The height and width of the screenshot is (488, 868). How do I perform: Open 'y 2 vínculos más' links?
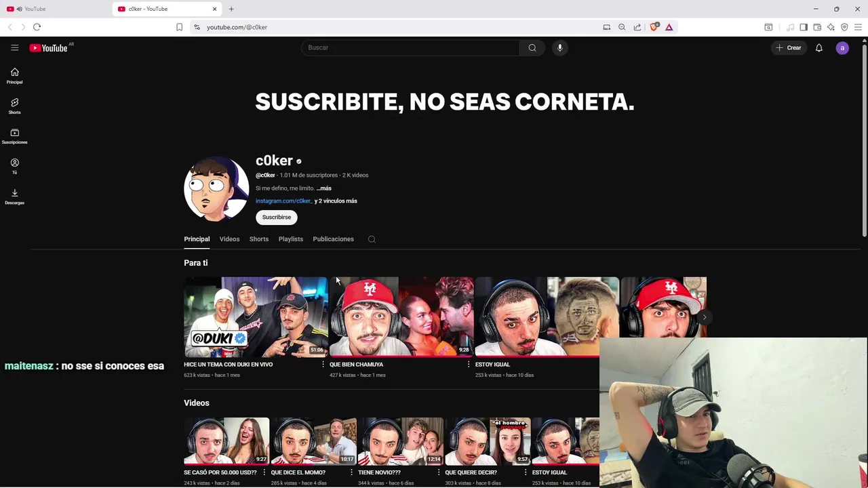tap(336, 201)
